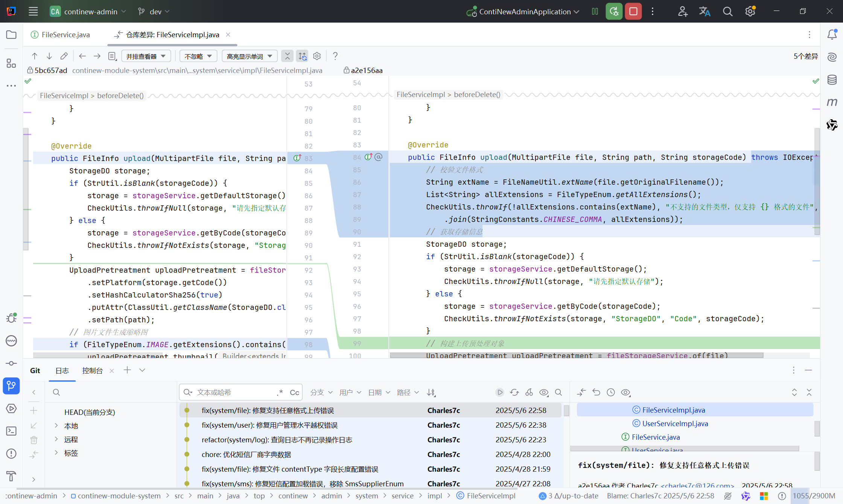Image resolution: width=843 pixels, height=504 pixels.
Task: Open the 用户 filter dropdown
Action: point(350,392)
